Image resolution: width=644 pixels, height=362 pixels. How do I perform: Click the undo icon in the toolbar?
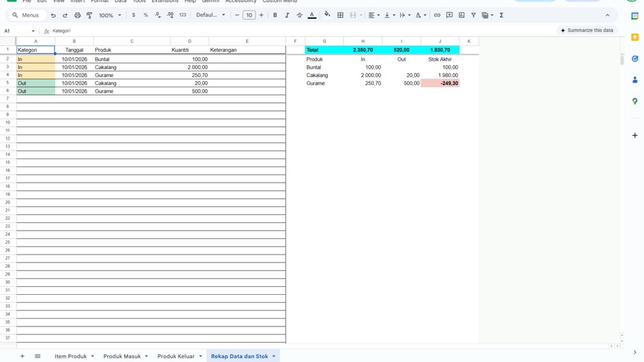pyautogui.click(x=53, y=15)
